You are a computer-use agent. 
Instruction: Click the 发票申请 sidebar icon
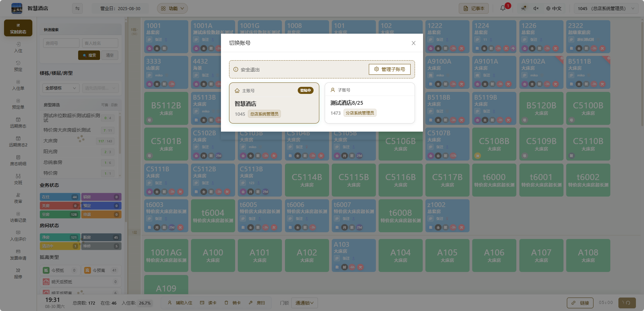[18, 254]
